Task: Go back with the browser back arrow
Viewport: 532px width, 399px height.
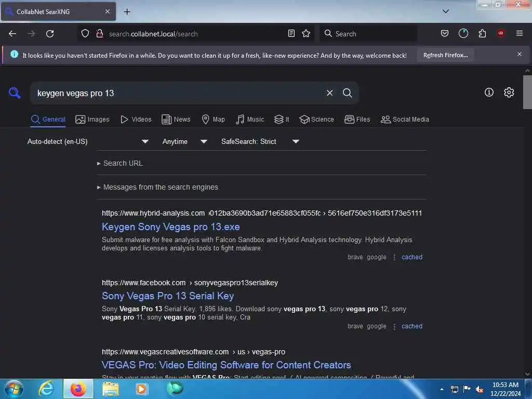Action: click(x=12, y=34)
